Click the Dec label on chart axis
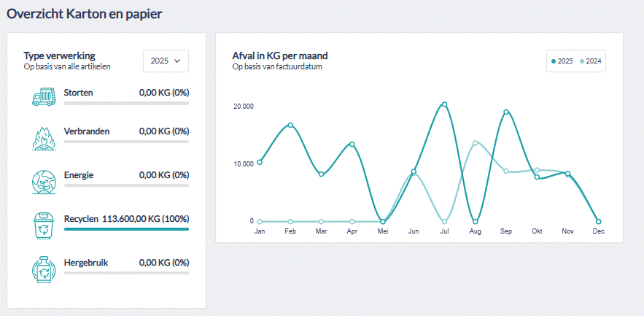644x316 pixels. pos(598,231)
